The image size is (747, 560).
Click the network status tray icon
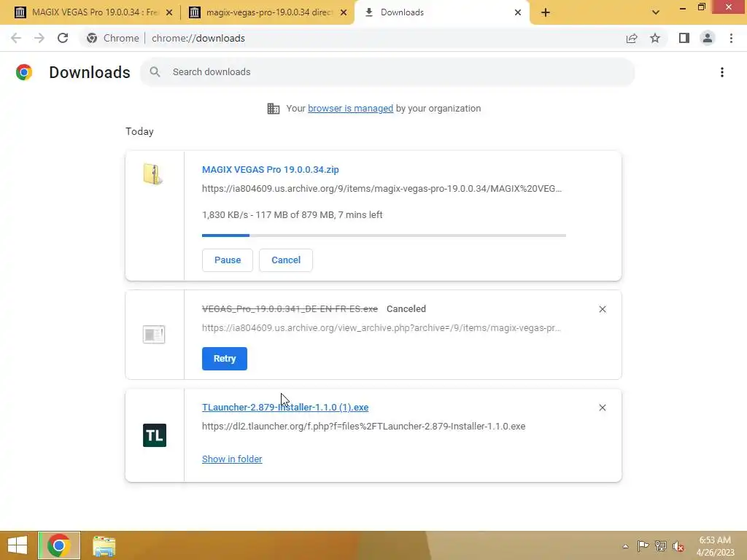661,545
